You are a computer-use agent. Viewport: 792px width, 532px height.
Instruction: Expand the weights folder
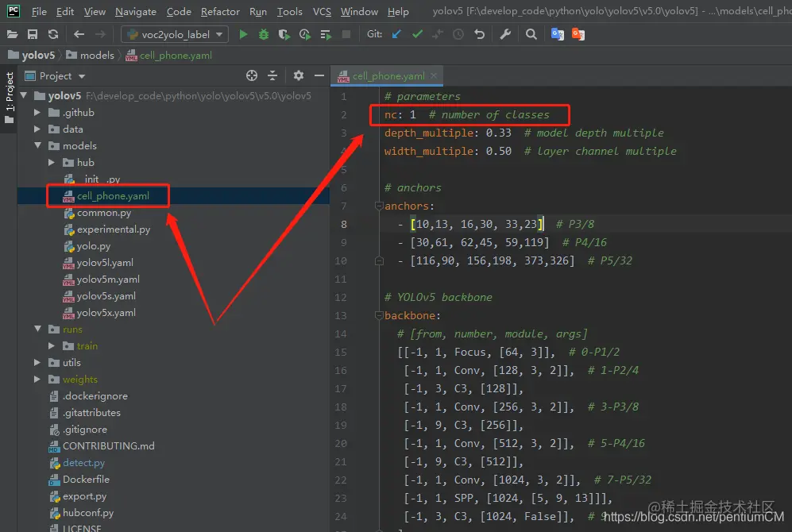[37, 379]
